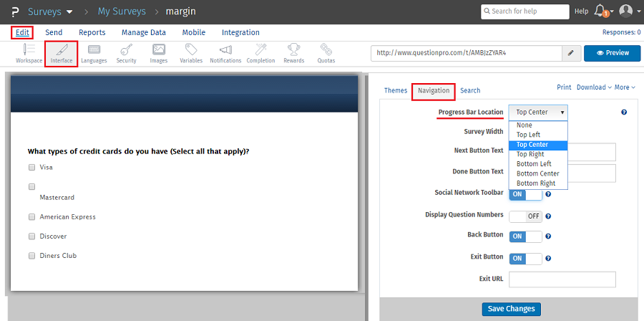The width and height of the screenshot is (644, 321).
Task: Open the Quotas chain icon
Action: click(x=326, y=54)
